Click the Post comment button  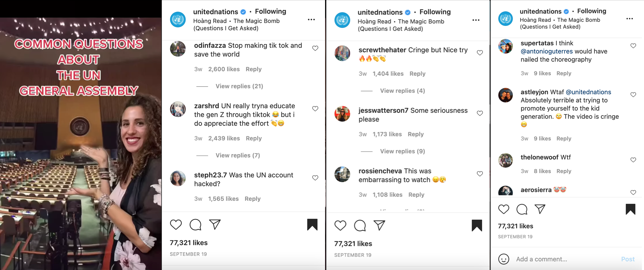pos(628,259)
